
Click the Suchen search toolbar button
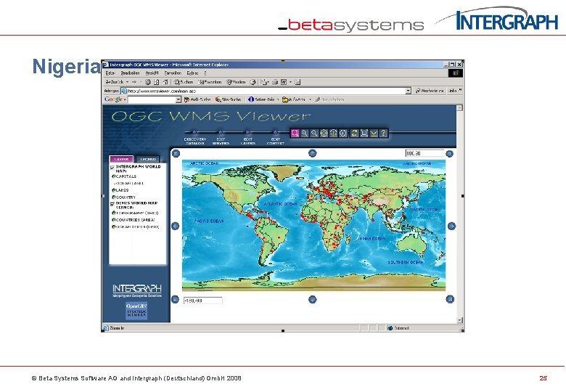pyautogui.click(x=184, y=82)
